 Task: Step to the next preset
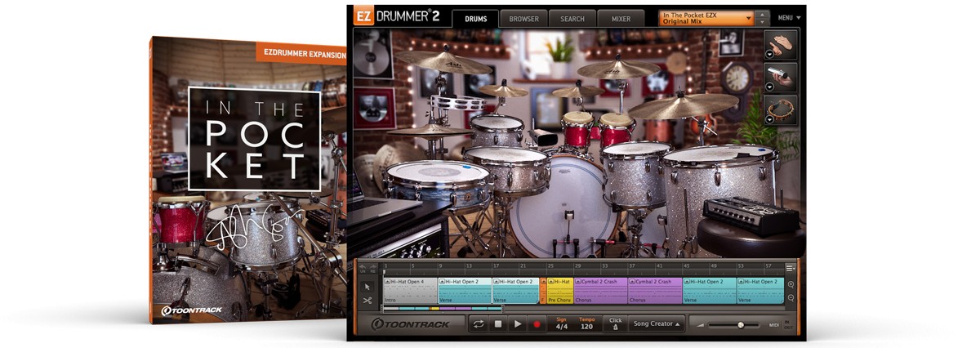[763, 21]
